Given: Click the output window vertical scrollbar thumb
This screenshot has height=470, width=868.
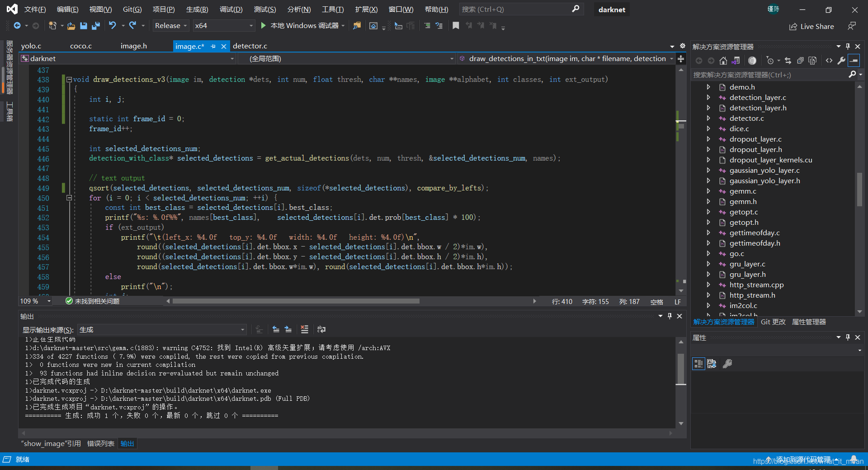Looking at the screenshot, I should point(681,369).
